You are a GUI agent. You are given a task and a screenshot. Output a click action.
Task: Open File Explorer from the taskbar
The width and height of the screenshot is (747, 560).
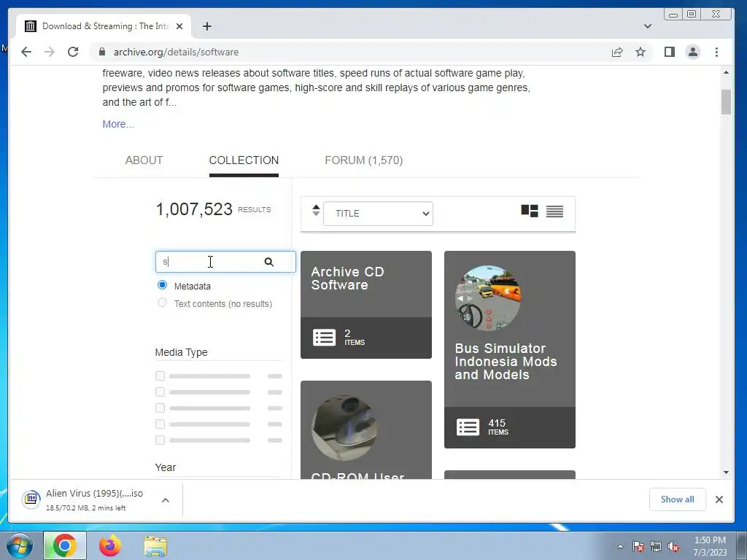[155, 546]
